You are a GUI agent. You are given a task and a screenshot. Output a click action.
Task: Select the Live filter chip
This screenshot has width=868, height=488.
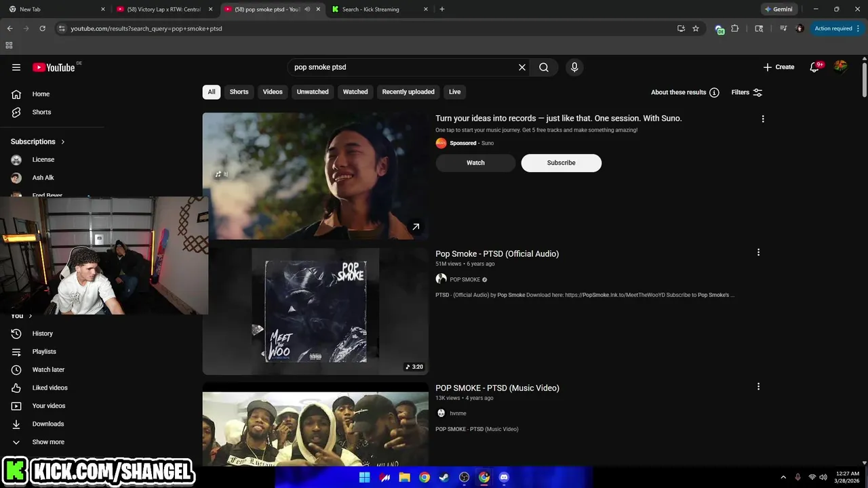click(x=454, y=92)
